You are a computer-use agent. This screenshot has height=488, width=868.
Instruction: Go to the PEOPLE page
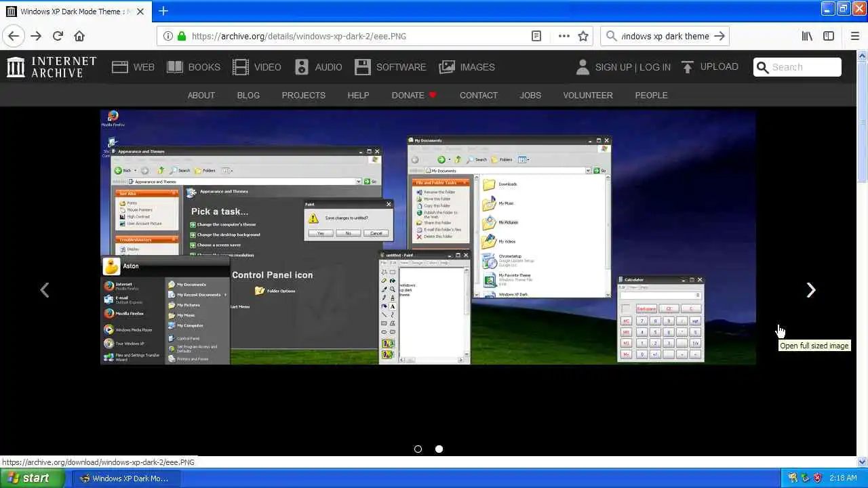click(651, 95)
